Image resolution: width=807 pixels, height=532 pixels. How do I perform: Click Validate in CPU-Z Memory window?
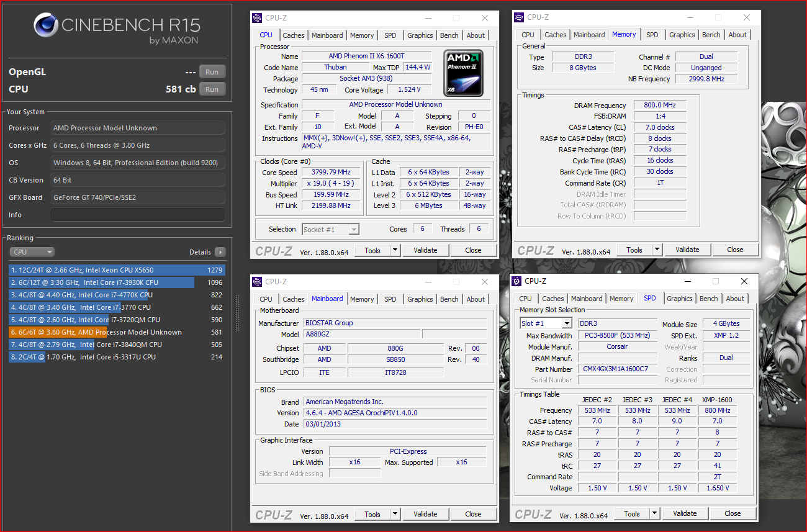687,250
